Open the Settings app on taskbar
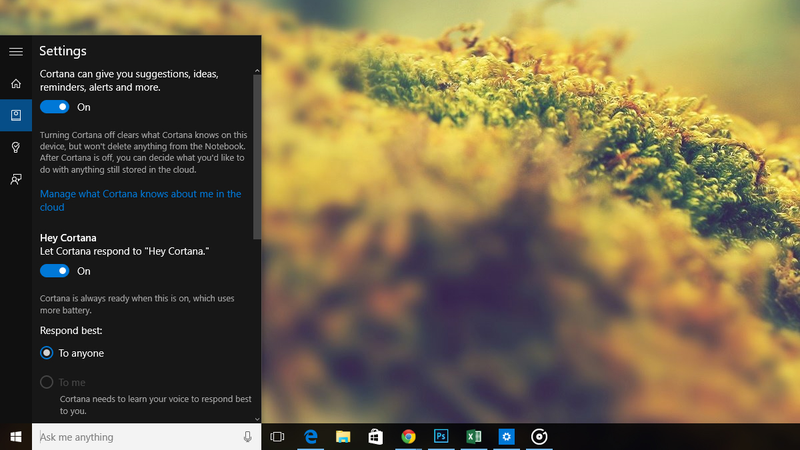Viewport: 800px width, 450px height. (506, 437)
